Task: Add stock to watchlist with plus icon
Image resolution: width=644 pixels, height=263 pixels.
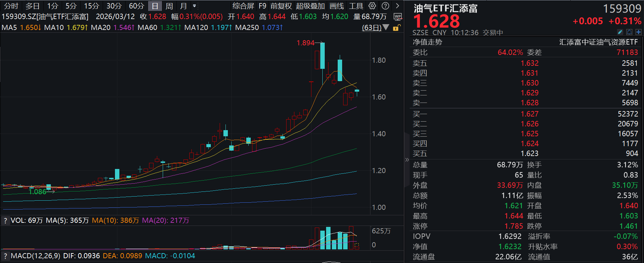Action: [x=639, y=32]
